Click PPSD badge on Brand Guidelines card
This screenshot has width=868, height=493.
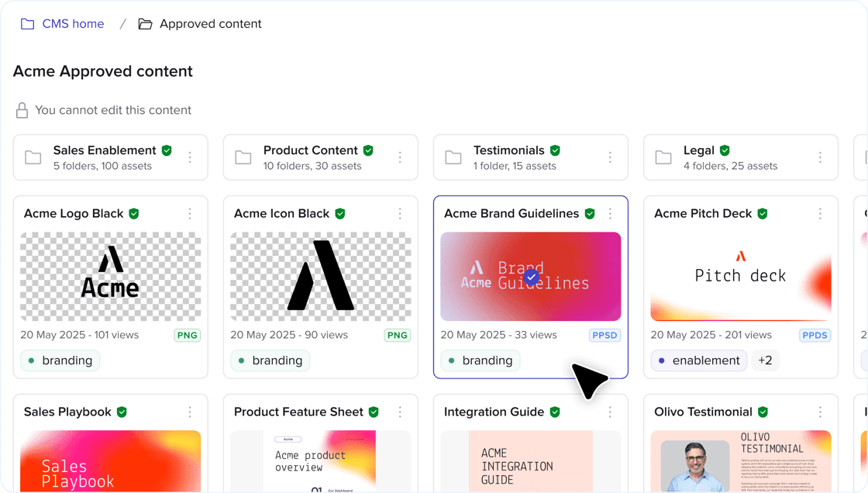click(604, 335)
